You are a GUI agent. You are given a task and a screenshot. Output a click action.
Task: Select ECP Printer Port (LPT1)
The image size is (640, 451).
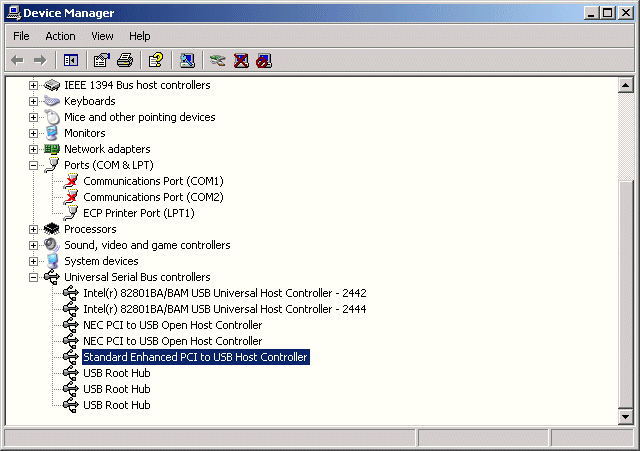138,213
